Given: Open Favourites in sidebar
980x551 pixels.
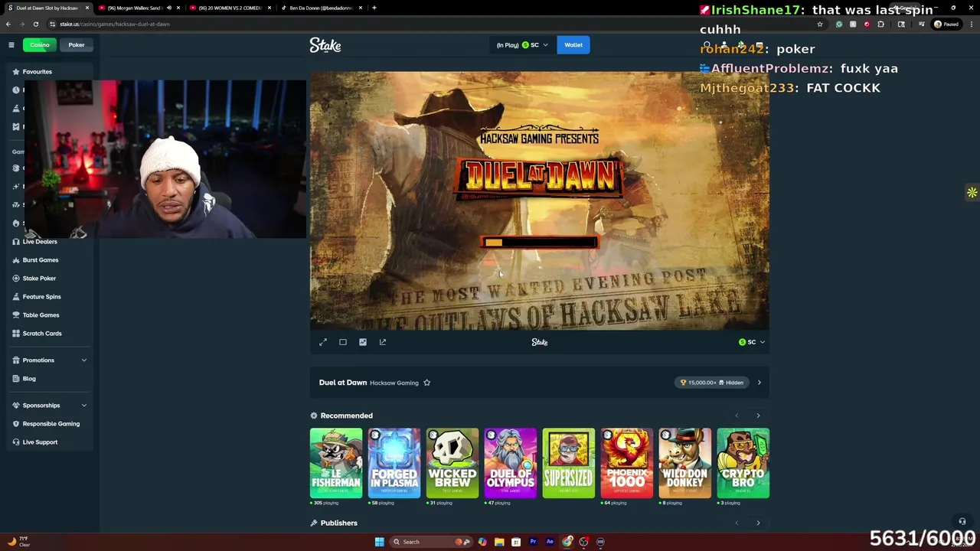Looking at the screenshot, I should [37, 72].
